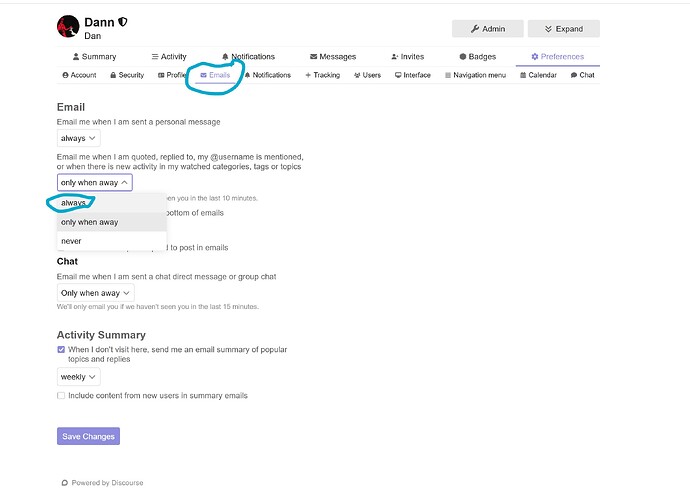690x488 pixels.
Task: Open Tracking preferences with plus icon
Action: [323, 75]
